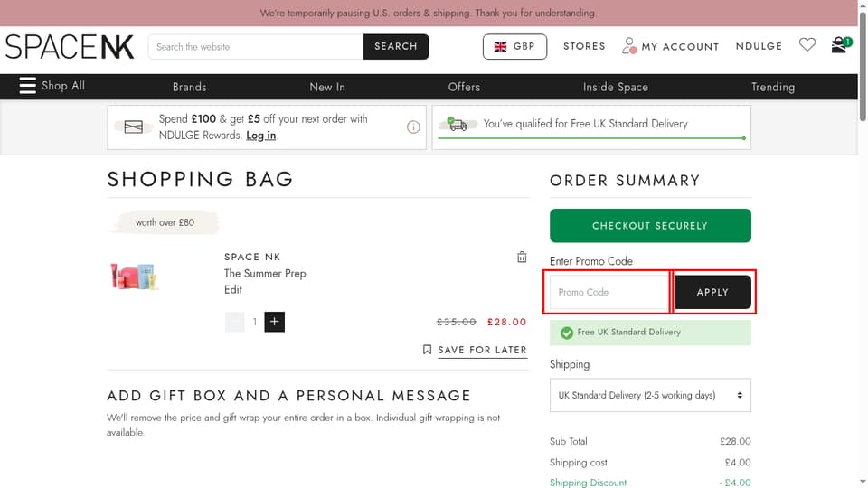The width and height of the screenshot is (868, 488).
Task: Click the 'worth over £80' tag
Action: click(165, 222)
